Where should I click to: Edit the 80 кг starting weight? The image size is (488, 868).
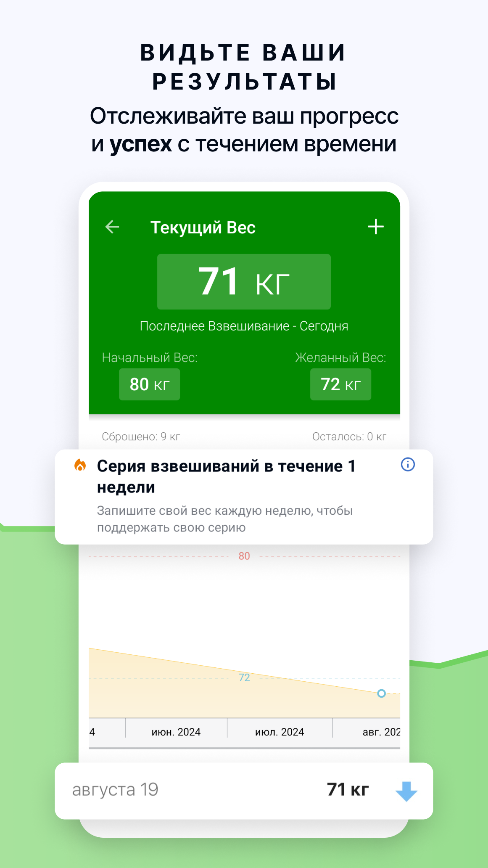[x=150, y=384]
